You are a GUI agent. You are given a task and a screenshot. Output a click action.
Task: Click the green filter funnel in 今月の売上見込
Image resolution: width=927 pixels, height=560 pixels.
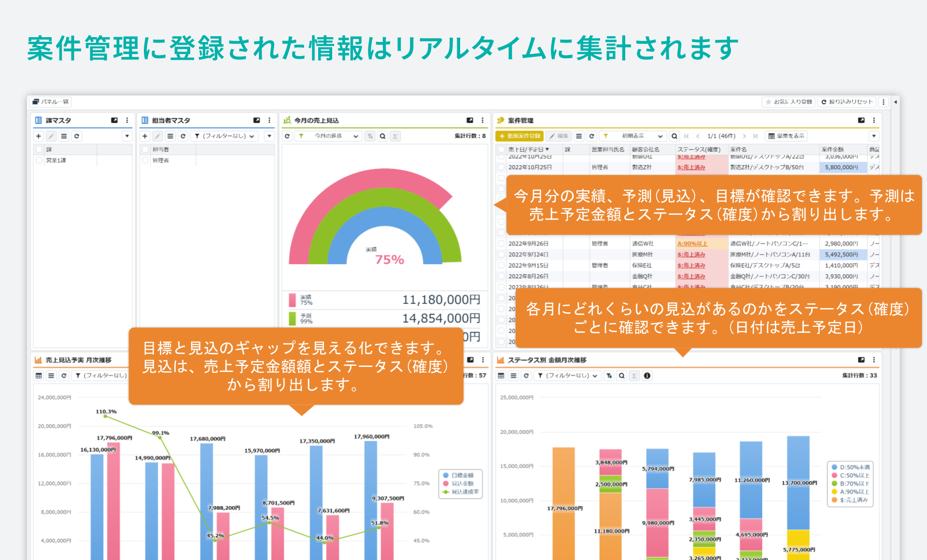click(302, 137)
